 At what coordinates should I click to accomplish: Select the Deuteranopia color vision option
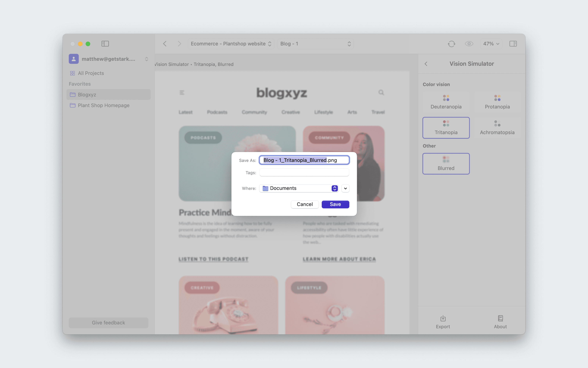click(x=446, y=102)
